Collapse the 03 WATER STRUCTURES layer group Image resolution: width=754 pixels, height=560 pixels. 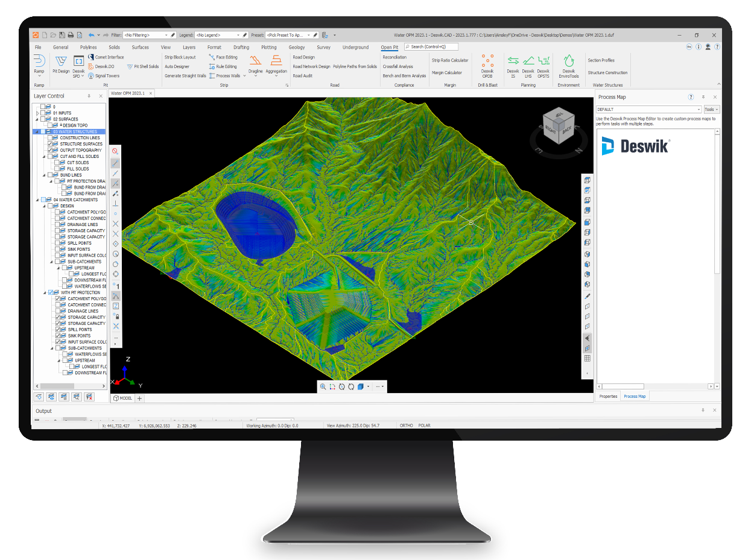37,131
